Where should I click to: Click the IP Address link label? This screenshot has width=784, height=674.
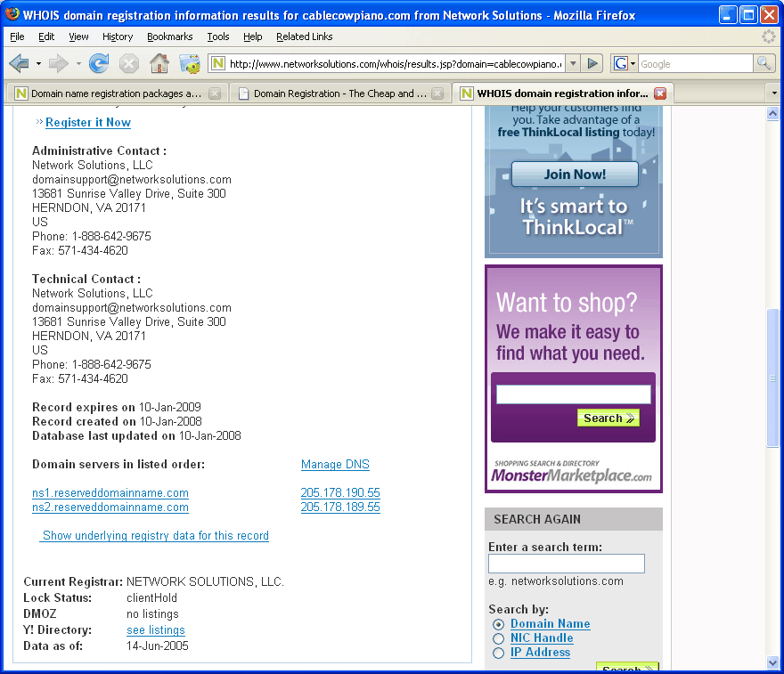pos(540,653)
